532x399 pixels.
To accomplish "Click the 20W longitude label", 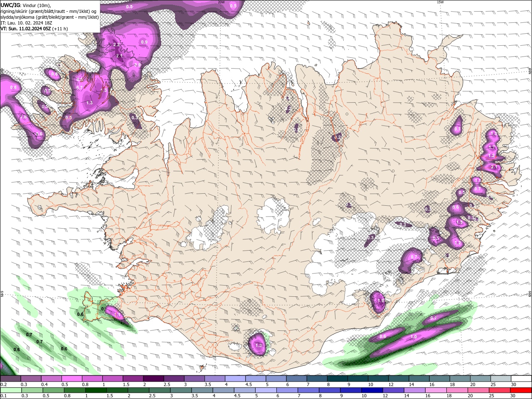I will 221,2.
